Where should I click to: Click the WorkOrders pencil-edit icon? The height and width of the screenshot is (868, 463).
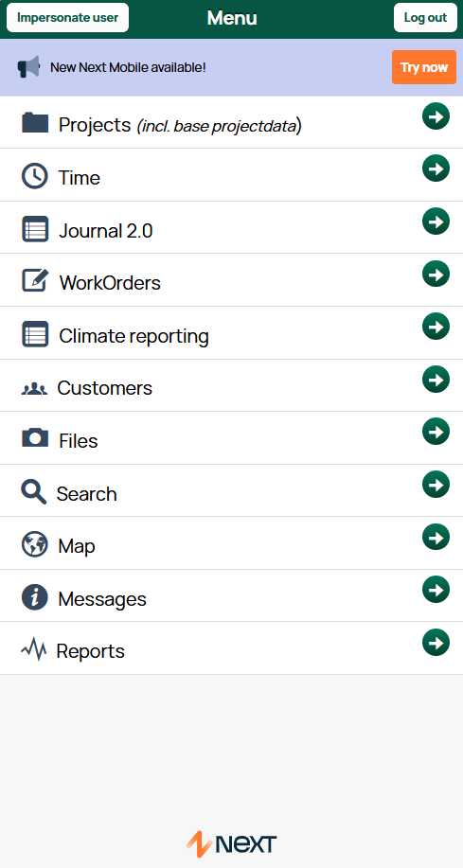35,281
